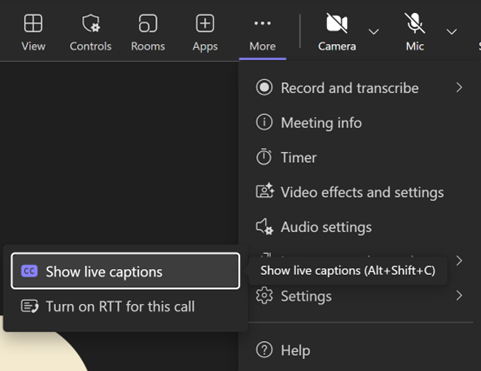Click the Video effects sparkle icon

coord(265,191)
